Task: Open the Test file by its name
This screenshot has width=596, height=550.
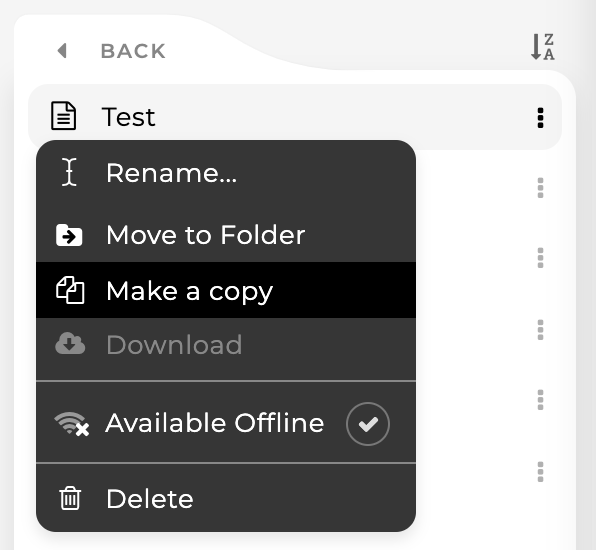Action: tap(128, 117)
